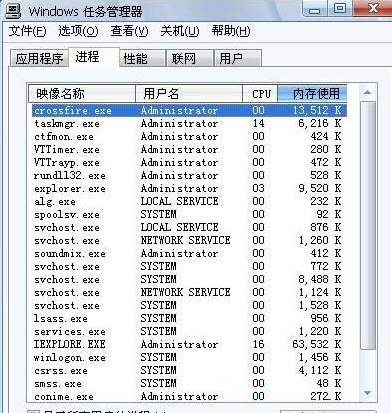The height and width of the screenshot is (413, 392).
Task: Select svchost.exe using 1,260 K memory
Action: pyautogui.click(x=189, y=240)
